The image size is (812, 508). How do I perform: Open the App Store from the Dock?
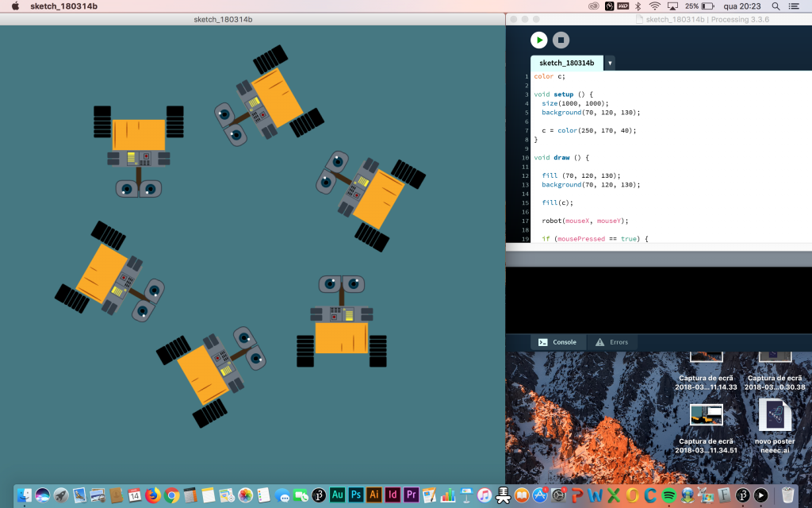point(540,495)
